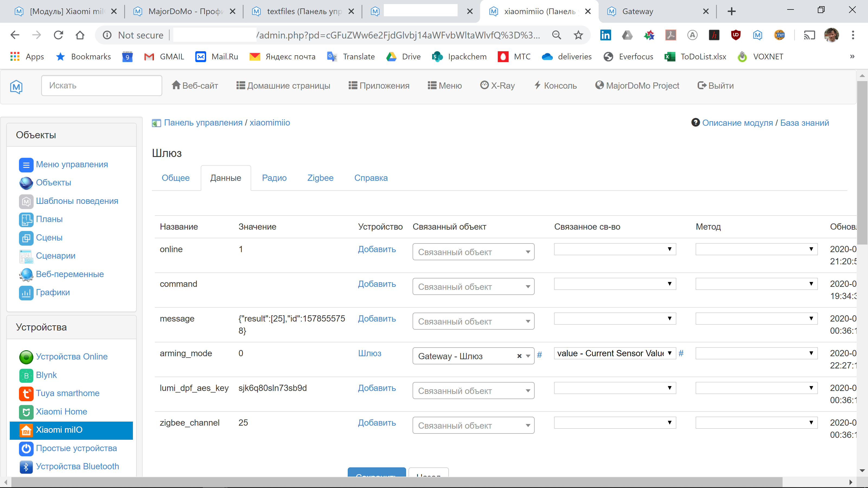This screenshot has height=488, width=868.
Task: Switch to the Zigbee tab
Action: click(x=320, y=178)
